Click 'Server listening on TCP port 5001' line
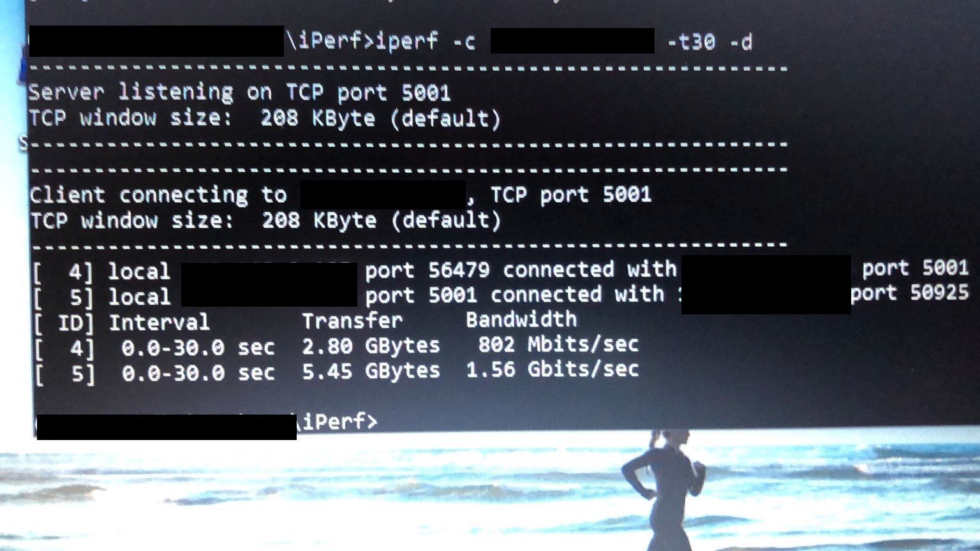The width and height of the screenshot is (980, 551). (x=240, y=92)
